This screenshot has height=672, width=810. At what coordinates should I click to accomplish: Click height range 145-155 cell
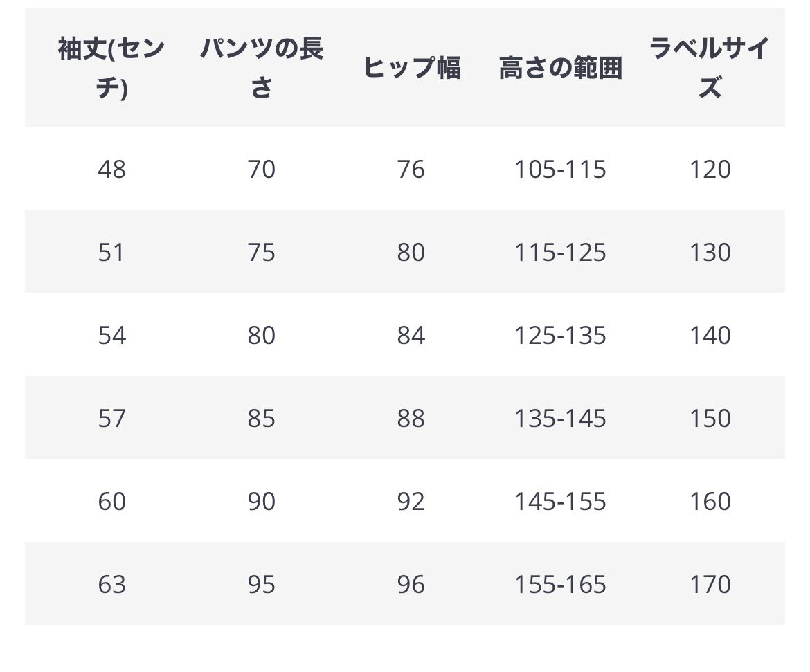[560, 501]
